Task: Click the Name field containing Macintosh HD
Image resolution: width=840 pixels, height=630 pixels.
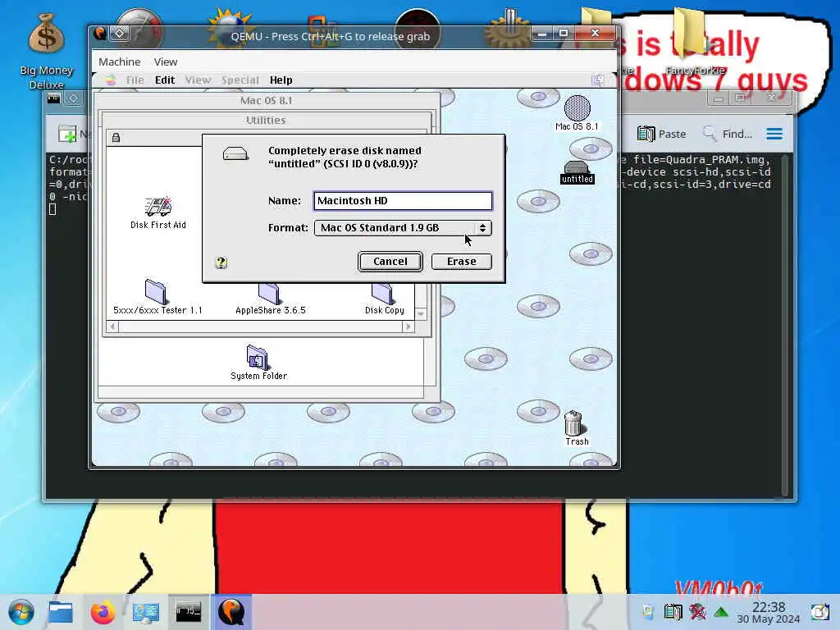Action: pos(402,201)
